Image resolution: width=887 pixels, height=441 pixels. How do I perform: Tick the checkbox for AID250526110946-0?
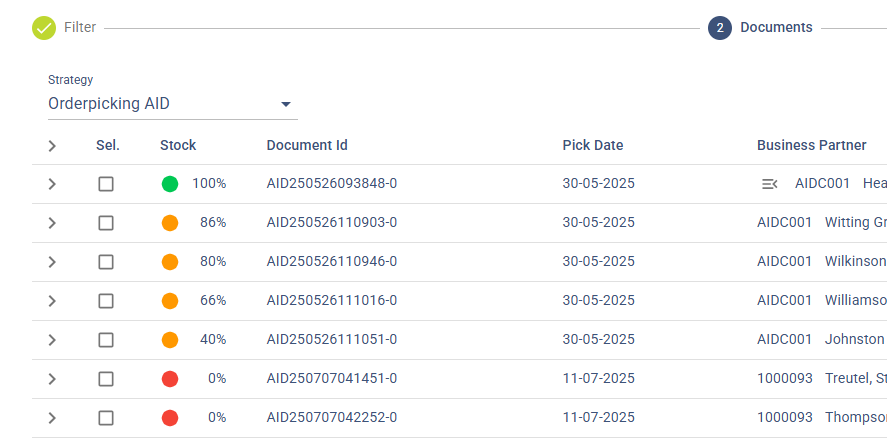point(106,262)
